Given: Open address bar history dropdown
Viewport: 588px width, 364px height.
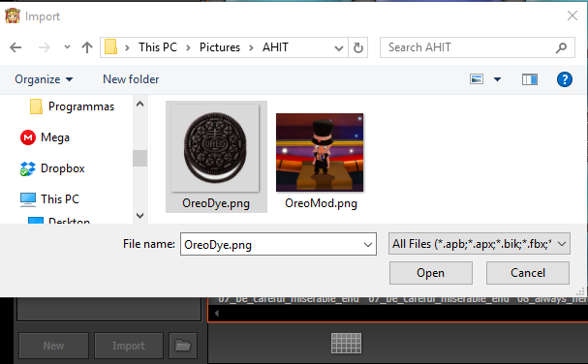Looking at the screenshot, I should 339,47.
